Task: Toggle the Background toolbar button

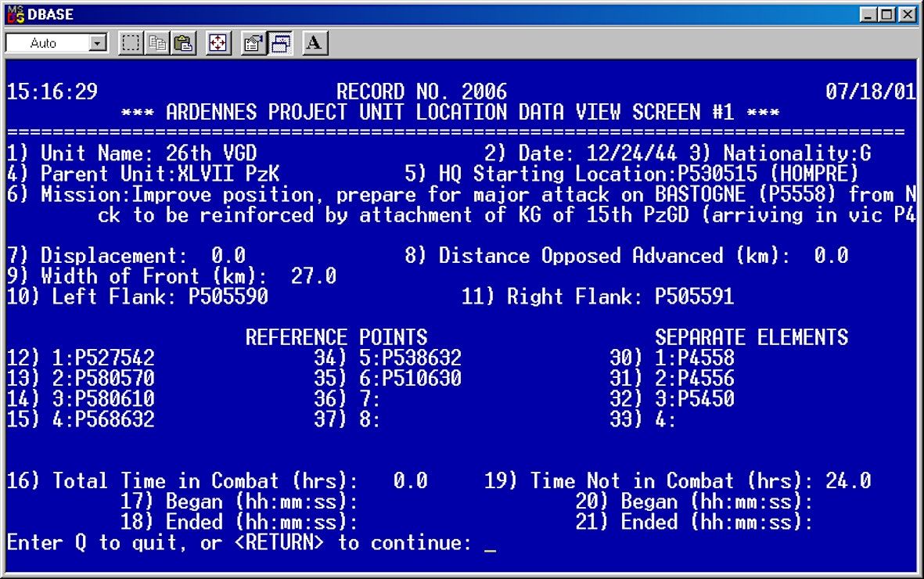Action: (279, 44)
